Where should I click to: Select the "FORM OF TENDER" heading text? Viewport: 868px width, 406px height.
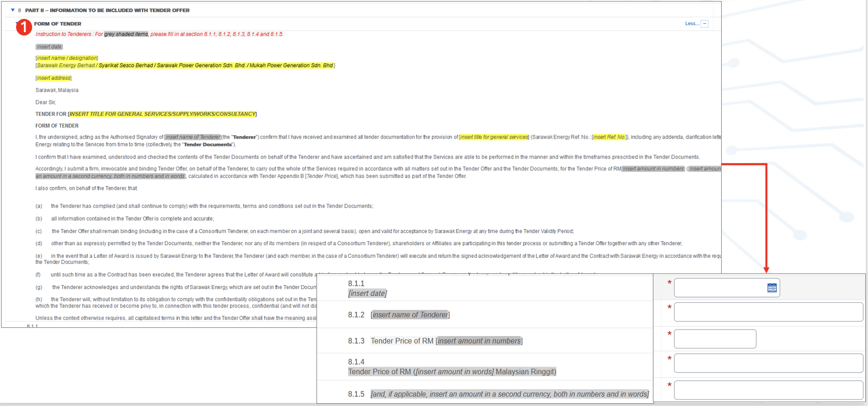click(58, 24)
